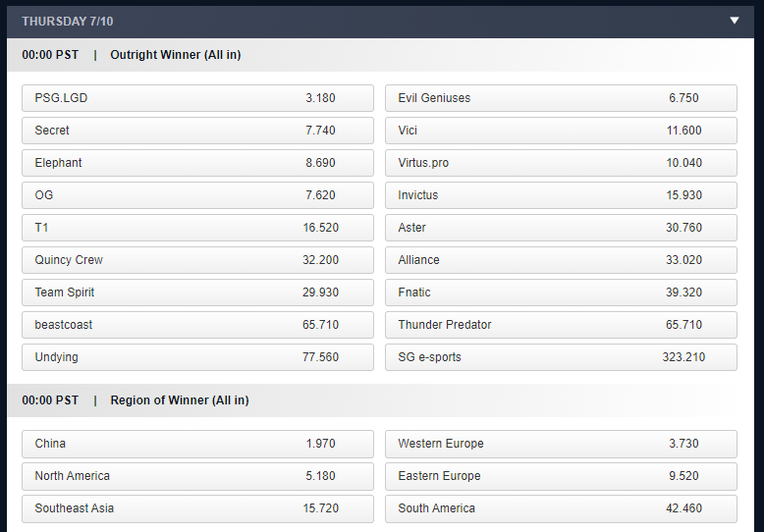Click Quincy Crew 32.200 selection

[197, 260]
